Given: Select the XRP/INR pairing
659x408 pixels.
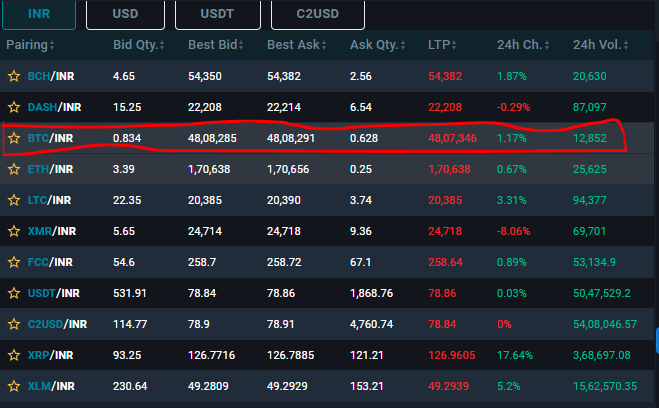Looking at the screenshot, I should [50, 355].
